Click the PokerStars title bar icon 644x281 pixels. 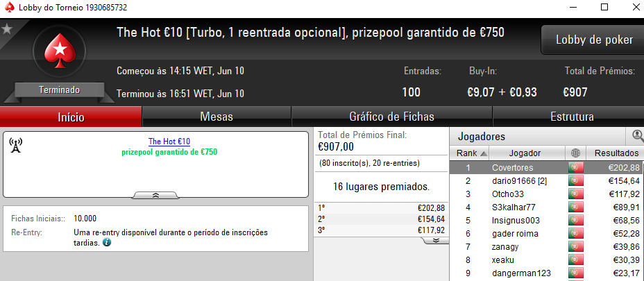[9, 8]
